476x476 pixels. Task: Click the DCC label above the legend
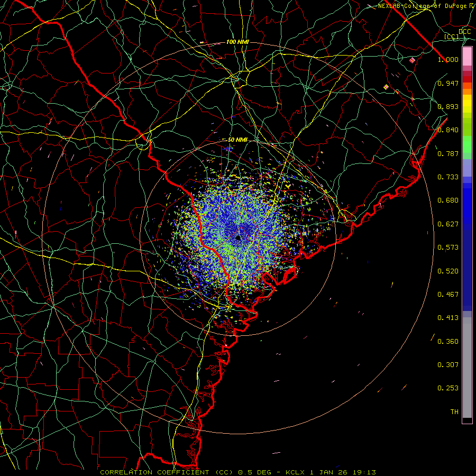coord(465,32)
